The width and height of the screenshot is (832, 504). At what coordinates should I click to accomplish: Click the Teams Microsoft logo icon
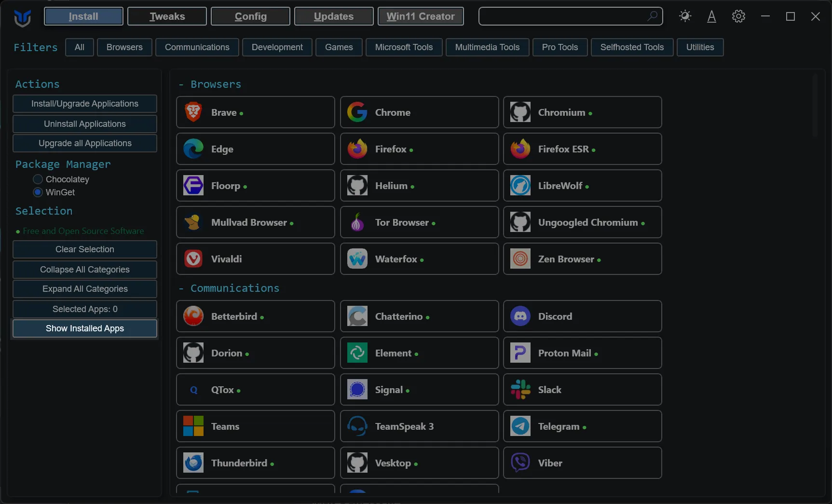point(193,426)
